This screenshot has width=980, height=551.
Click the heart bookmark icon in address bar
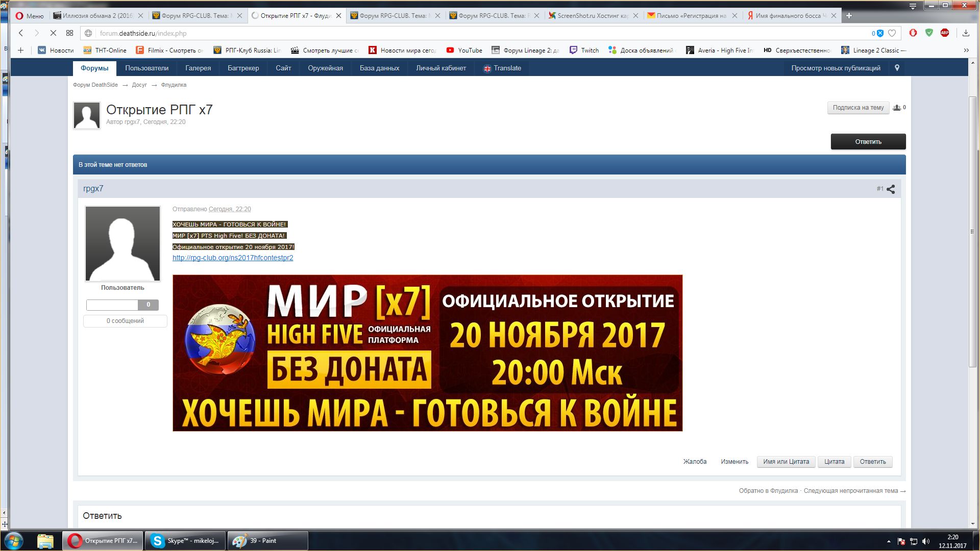pos(892,33)
